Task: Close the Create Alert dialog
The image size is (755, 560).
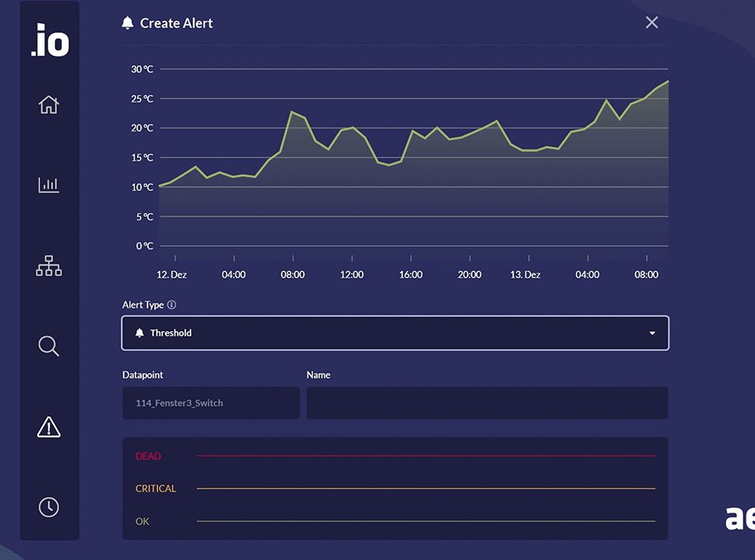Action: (x=652, y=23)
